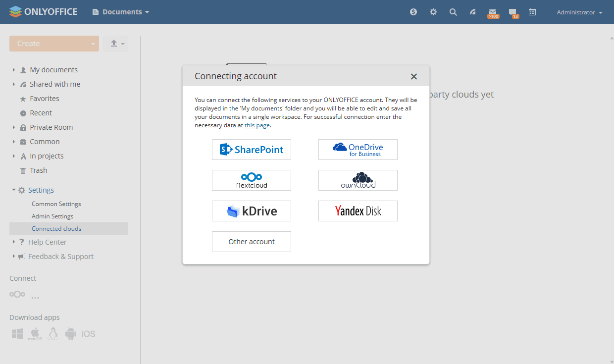Expand the In projects node
614x364 pixels.
(x=14, y=156)
